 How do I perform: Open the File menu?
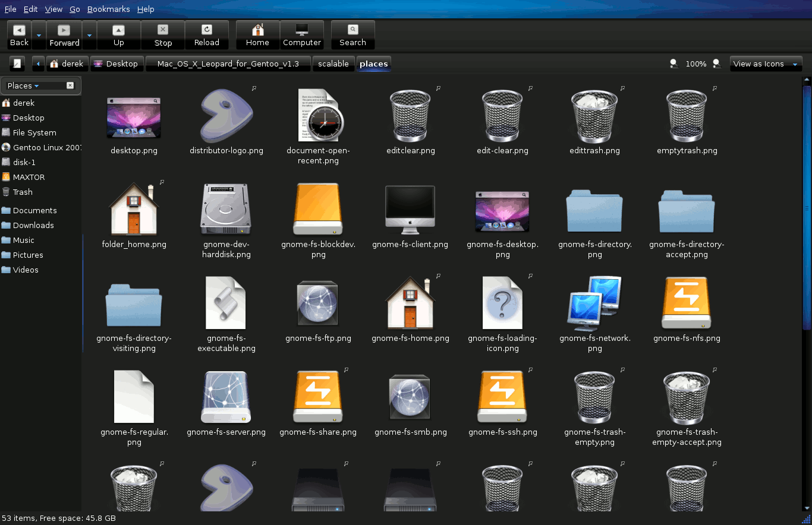[11, 9]
